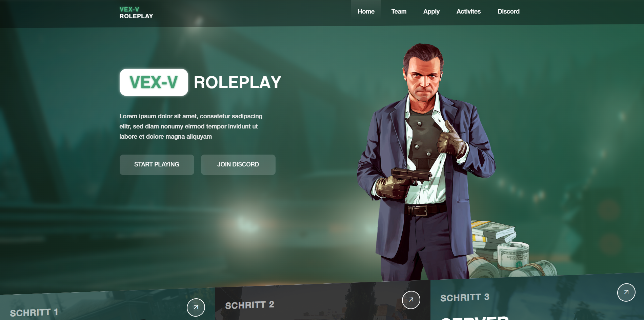Viewport: 644px width, 320px height.
Task: Click the circular arrow icon beside Schritt 2
Action: [x=411, y=300]
